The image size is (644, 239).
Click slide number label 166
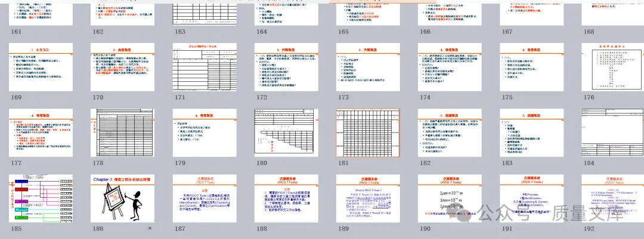pyautogui.click(x=425, y=32)
